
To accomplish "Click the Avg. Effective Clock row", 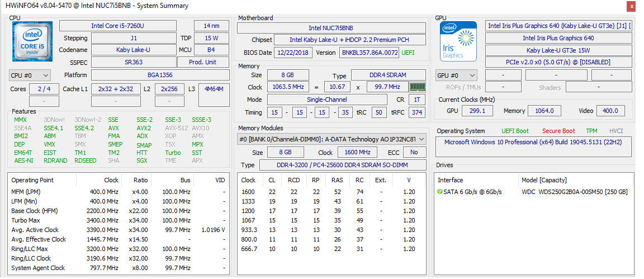I will coord(119,239).
